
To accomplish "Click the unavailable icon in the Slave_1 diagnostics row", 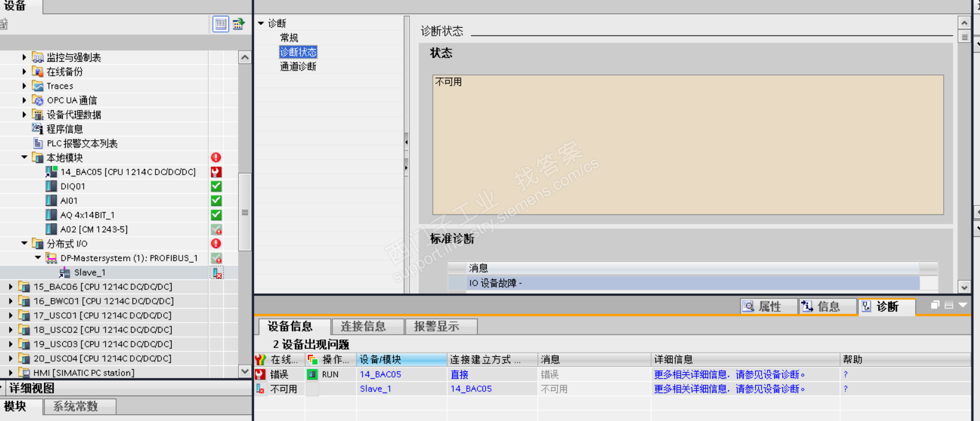I will (x=261, y=389).
